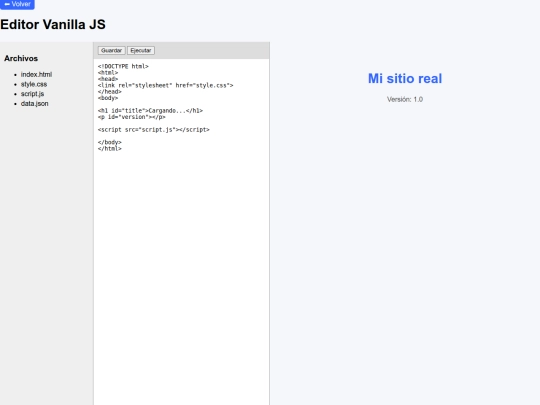Click the p id version line

click(132, 117)
